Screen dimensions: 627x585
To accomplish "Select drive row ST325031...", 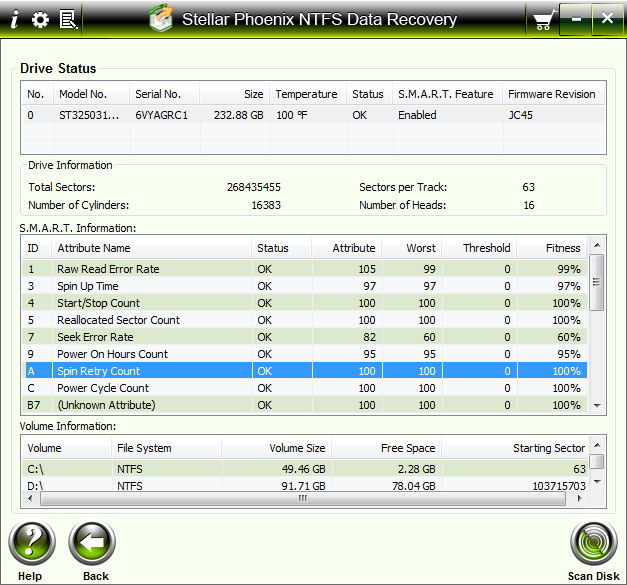I will click(313, 115).
